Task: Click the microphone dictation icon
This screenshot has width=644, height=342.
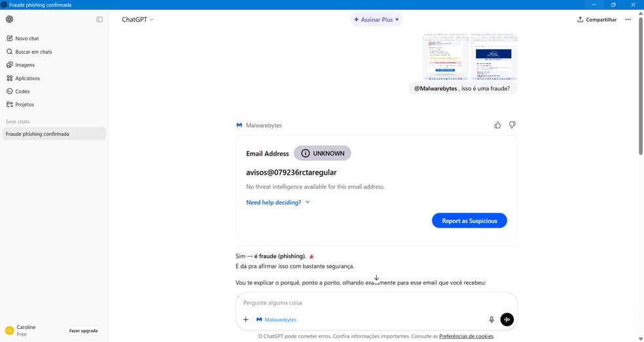Action: 492,319
